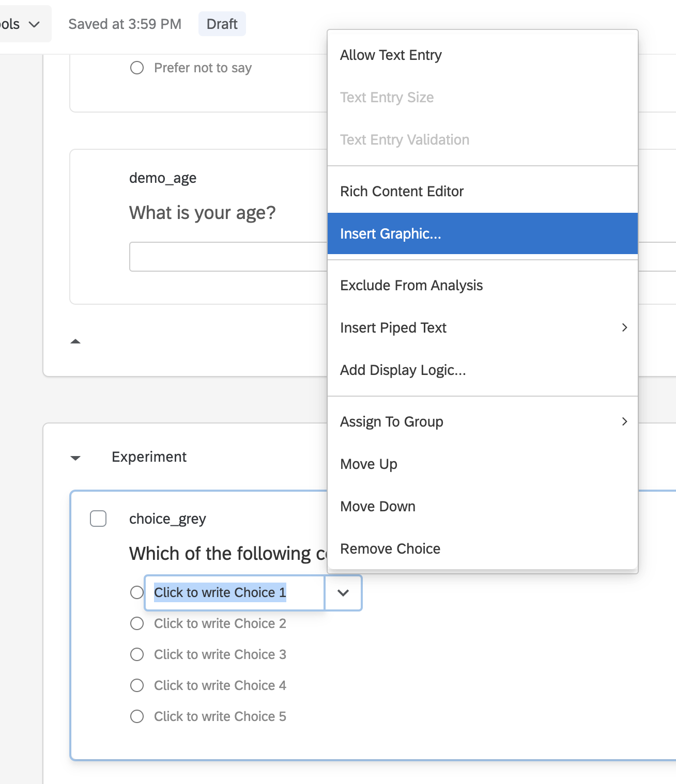Image resolution: width=676 pixels, height=784 pixels.
Task: Open the Tools dropdown chevron
Action: 34,24
